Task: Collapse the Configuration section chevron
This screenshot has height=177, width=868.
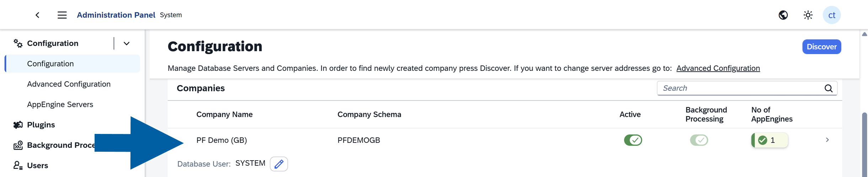Action: [x=127, y=43]
